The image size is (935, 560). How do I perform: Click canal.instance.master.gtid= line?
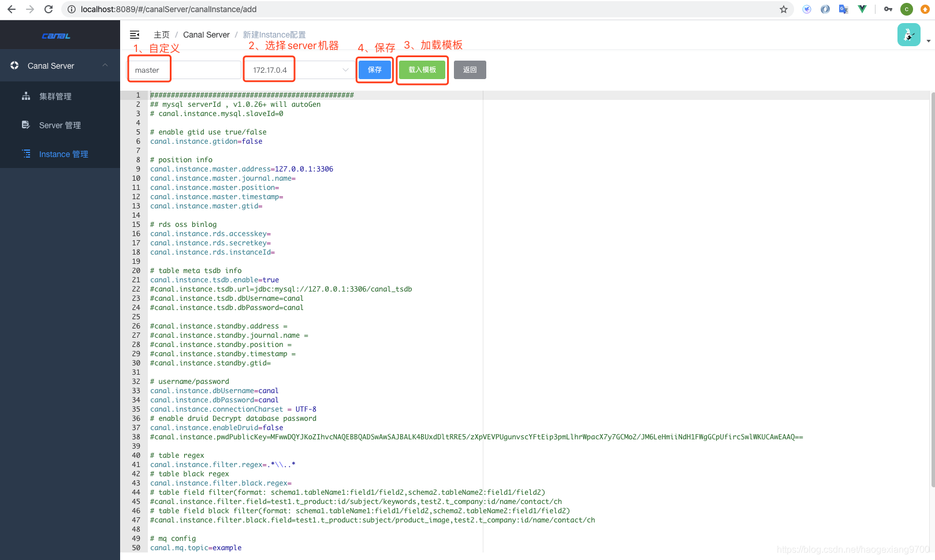206,206
